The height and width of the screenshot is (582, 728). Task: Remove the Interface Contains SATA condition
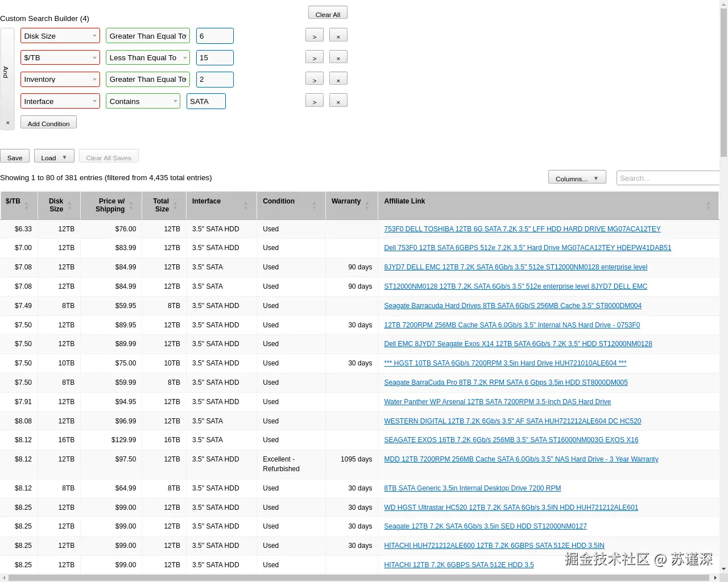[x=338, y=100]
